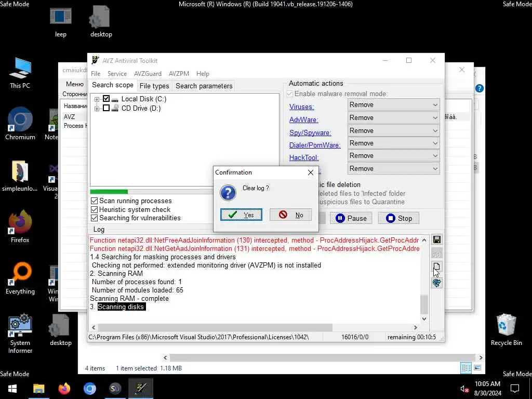Uncheck Local Disk (C:) checkbox

click(x=106, y=99)
